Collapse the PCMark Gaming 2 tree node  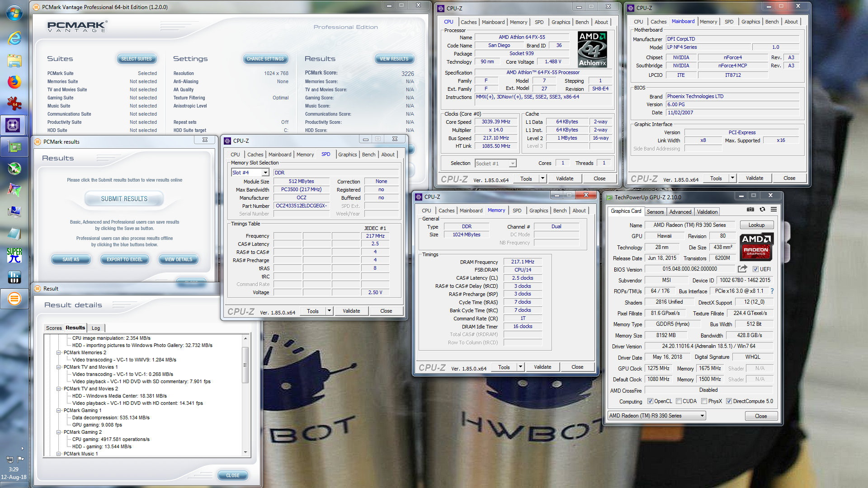pyautogui.click(x=58, y=432)
